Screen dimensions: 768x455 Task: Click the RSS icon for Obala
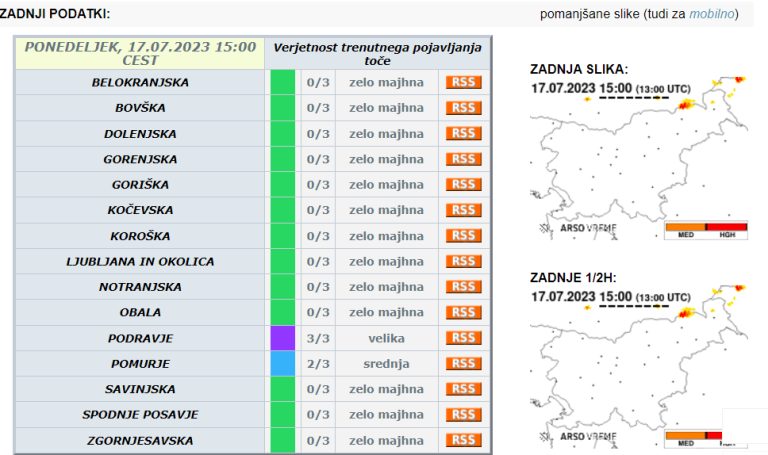(x=463, y=312)
